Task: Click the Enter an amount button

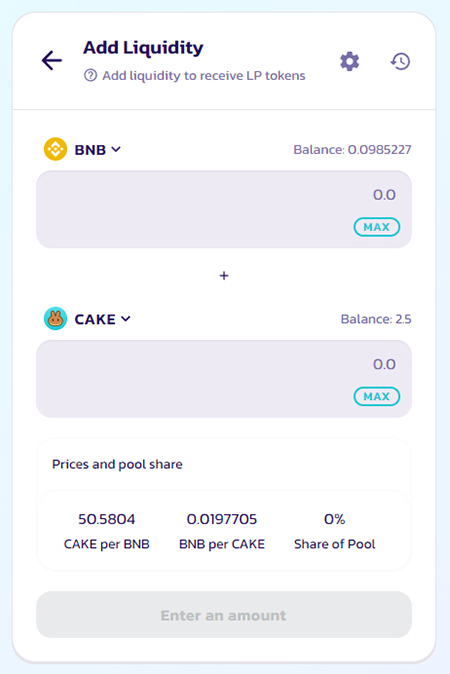Action: [224, 615]
